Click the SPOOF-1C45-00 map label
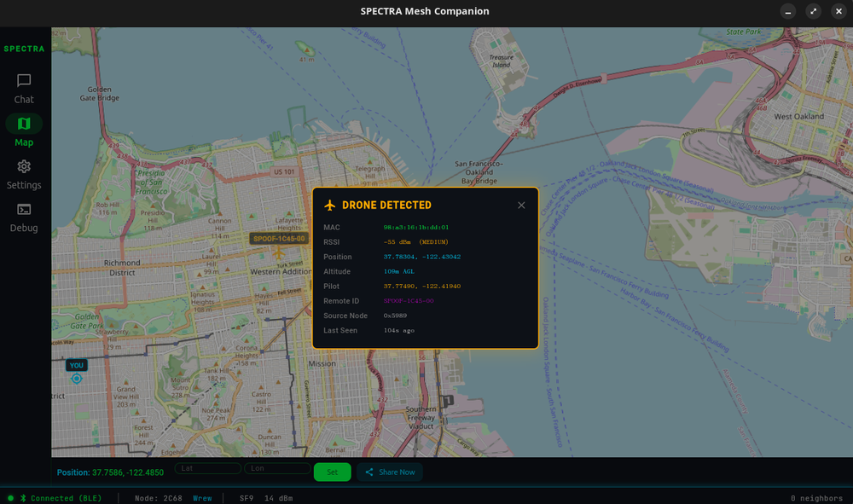Image resolution: width=853 pixels, height=504 pixels. 278,239
